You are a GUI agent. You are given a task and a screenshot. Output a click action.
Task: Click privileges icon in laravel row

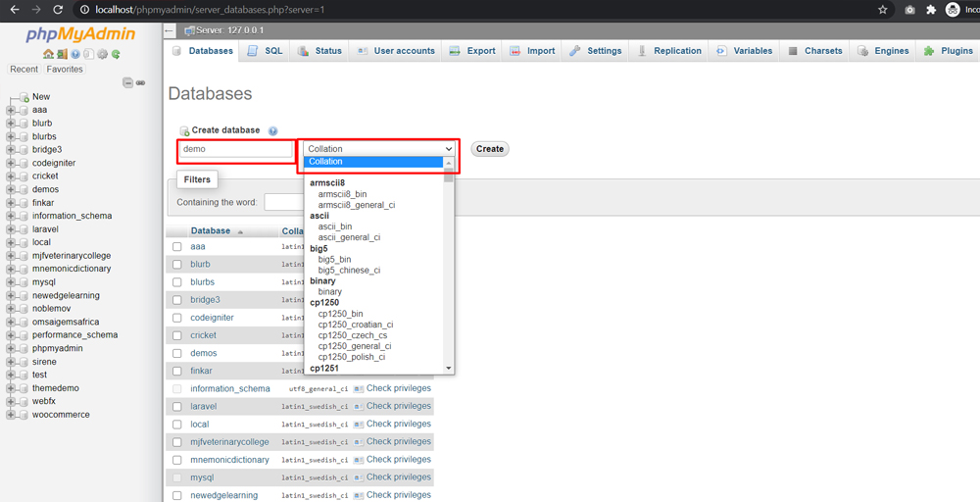359,406
